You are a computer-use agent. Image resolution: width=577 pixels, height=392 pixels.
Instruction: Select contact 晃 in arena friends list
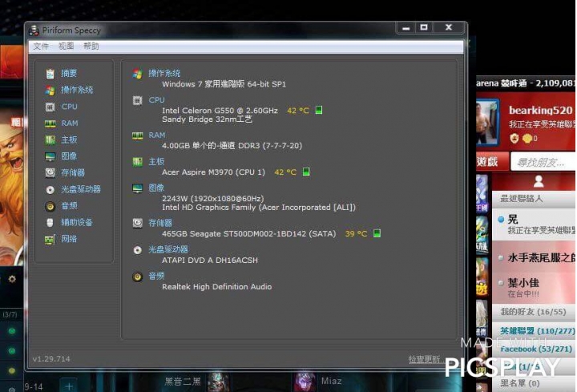coord(534,224)
